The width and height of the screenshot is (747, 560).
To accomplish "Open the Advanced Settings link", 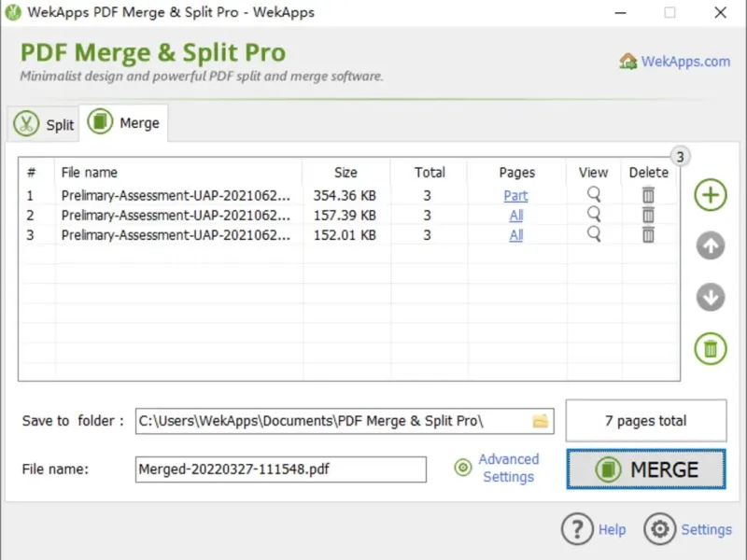I will point(508,468).
